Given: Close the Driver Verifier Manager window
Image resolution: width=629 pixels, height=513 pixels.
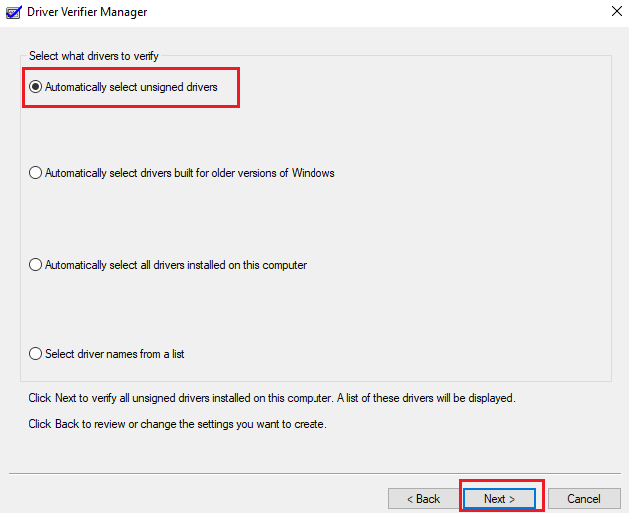Looking at the screenshot, I should point(617,11).
